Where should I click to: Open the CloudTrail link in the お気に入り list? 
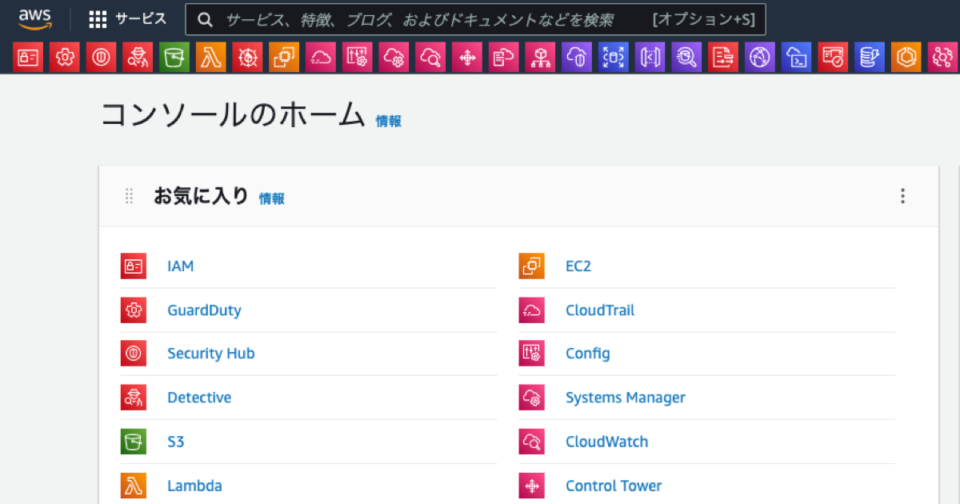tap(600, 310)
